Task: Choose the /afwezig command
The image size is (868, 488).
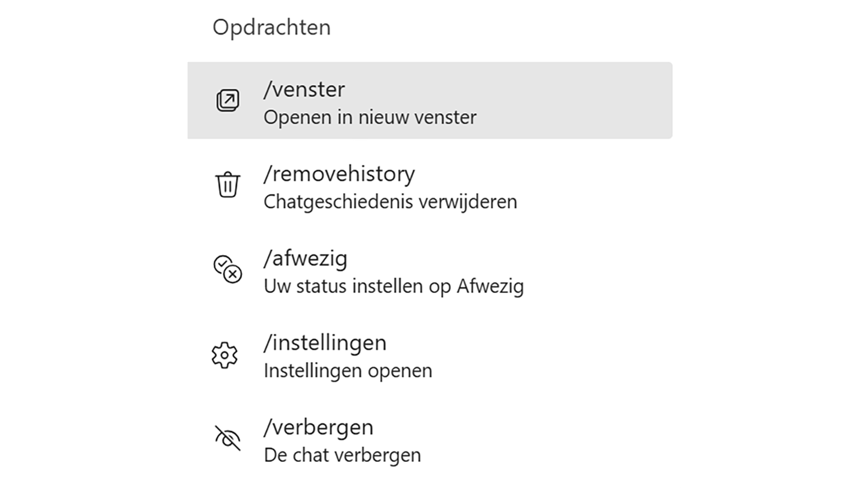Action: pyautogui.click(x=305, y=258)
